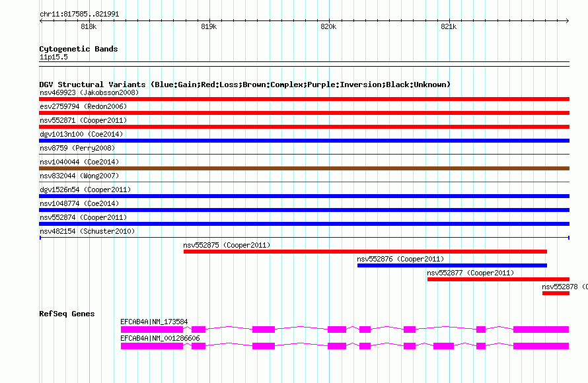Image resolution: width=588 pixels, height=383 pixels.
Task: Open dgv1013n100 (Coe2014) label
Action: (x=81, y=134)
